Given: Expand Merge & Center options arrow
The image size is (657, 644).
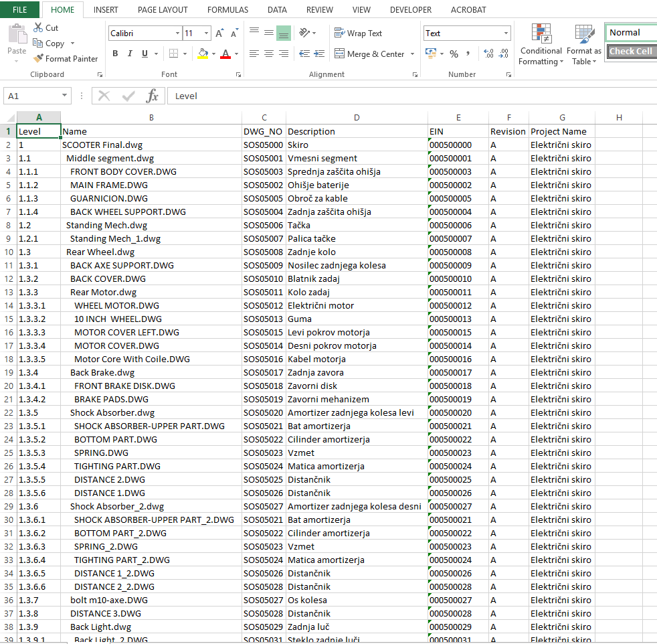Looking at the screenshot, I should pyautogui.click(x=413, y=54).
